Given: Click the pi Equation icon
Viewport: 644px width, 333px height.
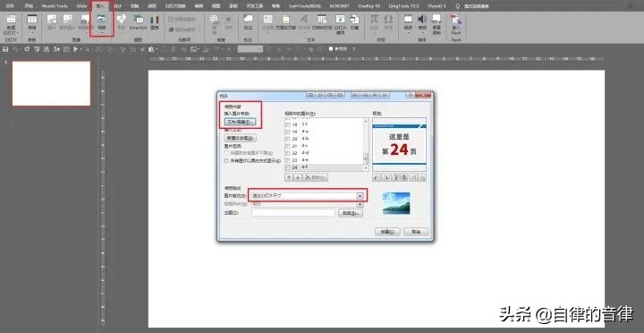Looking at the screenshot, I should 374,19.
